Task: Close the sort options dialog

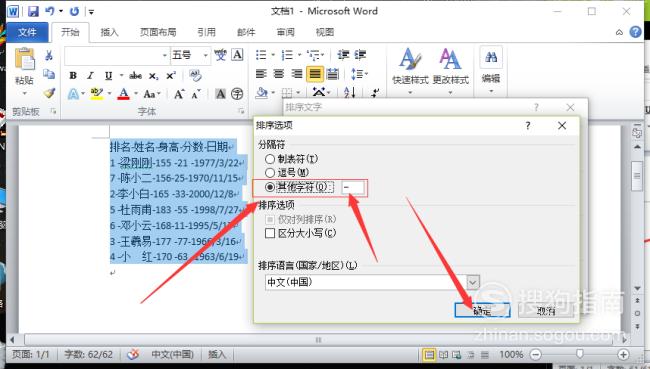Action: pyautogui.click(x=562, y=125)
